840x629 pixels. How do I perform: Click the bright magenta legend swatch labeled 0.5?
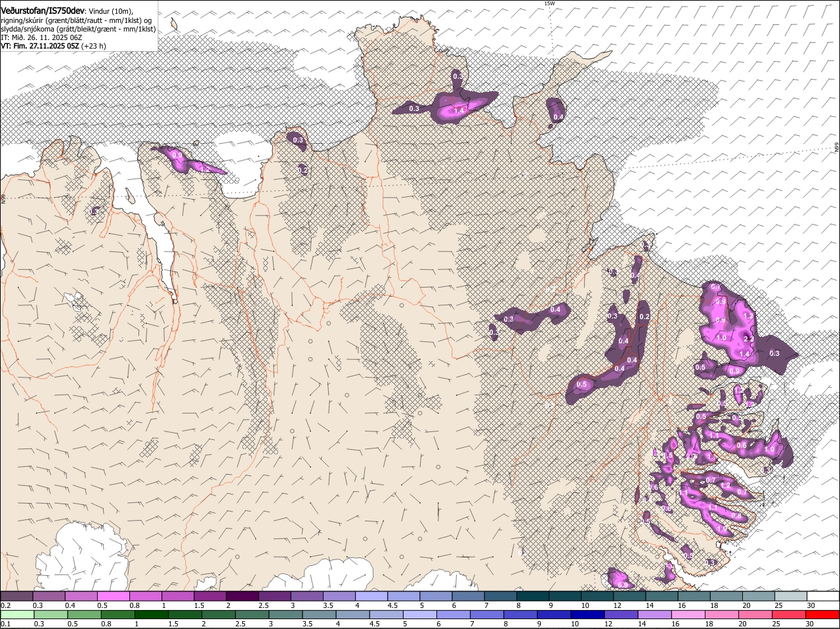[x=114, y=596]
